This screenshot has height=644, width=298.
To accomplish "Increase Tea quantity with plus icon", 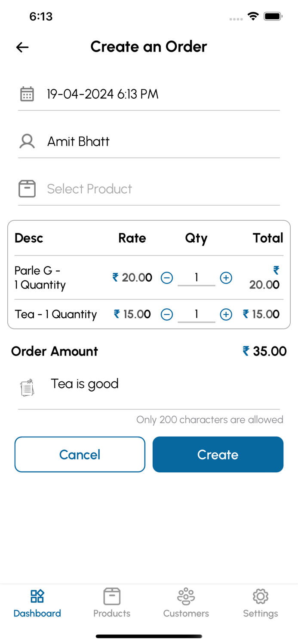I will point(226,314).
